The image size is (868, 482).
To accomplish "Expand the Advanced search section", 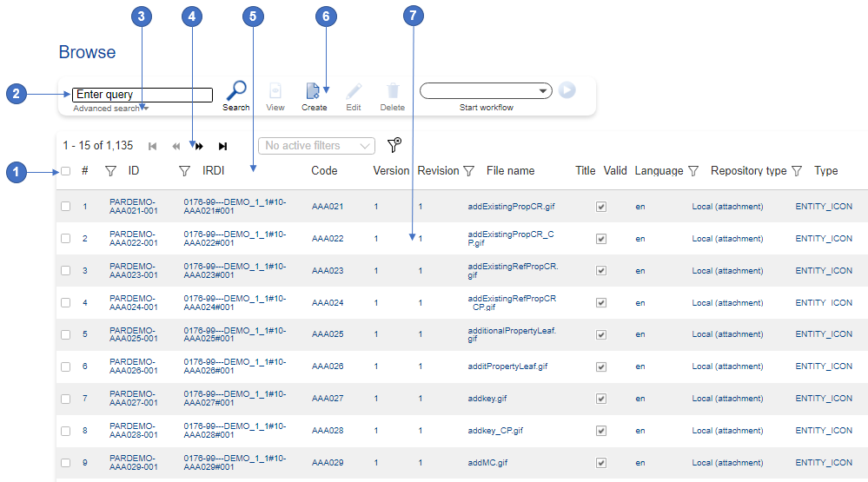I will (x=110, y=109).
